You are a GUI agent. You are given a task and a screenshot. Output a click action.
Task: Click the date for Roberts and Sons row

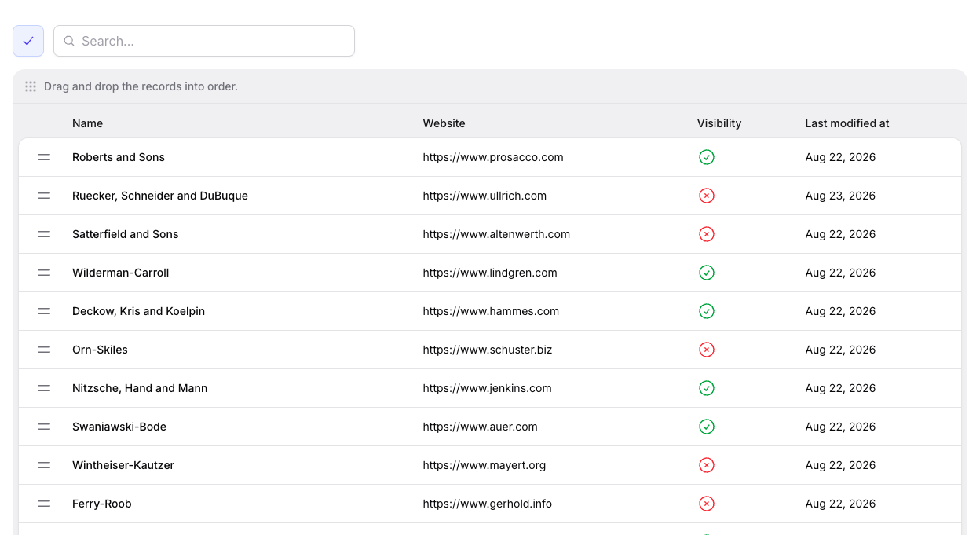(x=840, y=157)
